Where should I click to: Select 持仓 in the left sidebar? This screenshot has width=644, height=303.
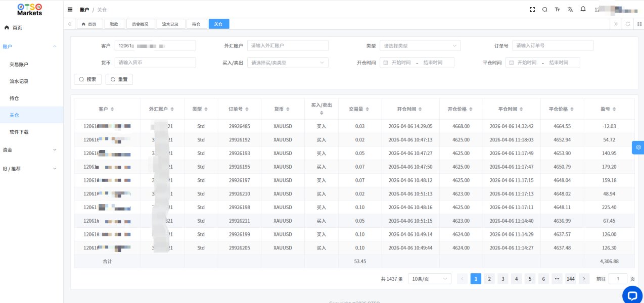click(15, 98)
